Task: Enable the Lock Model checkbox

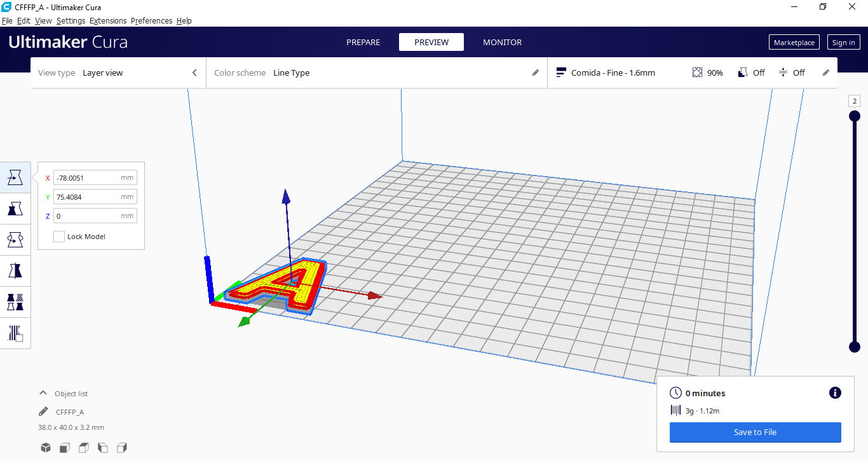Action: (59, 237)
